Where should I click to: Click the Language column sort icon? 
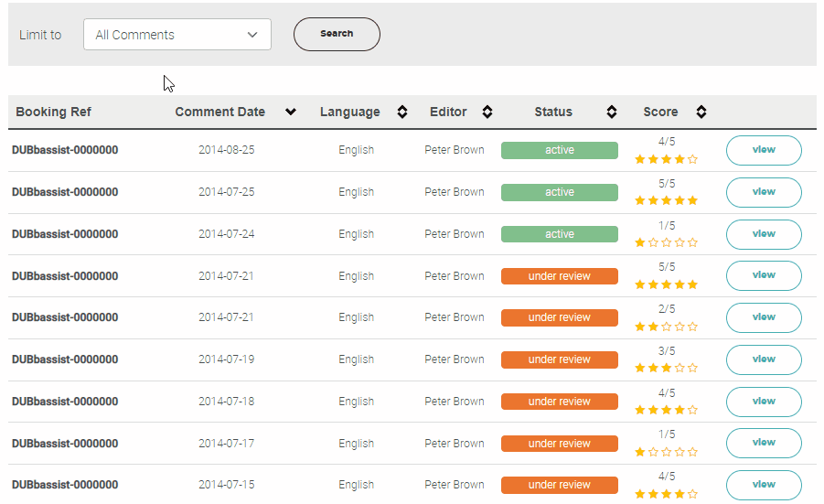[x=401, y=113]
